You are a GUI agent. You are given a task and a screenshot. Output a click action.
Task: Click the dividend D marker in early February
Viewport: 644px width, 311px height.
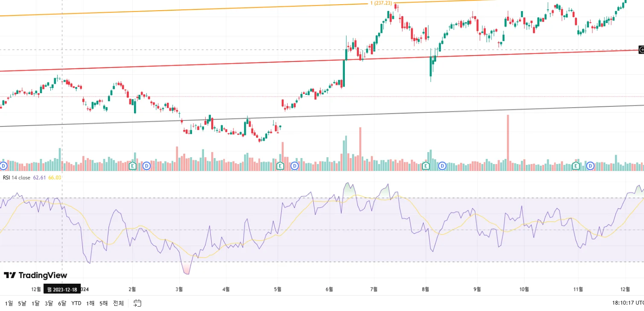146,165
